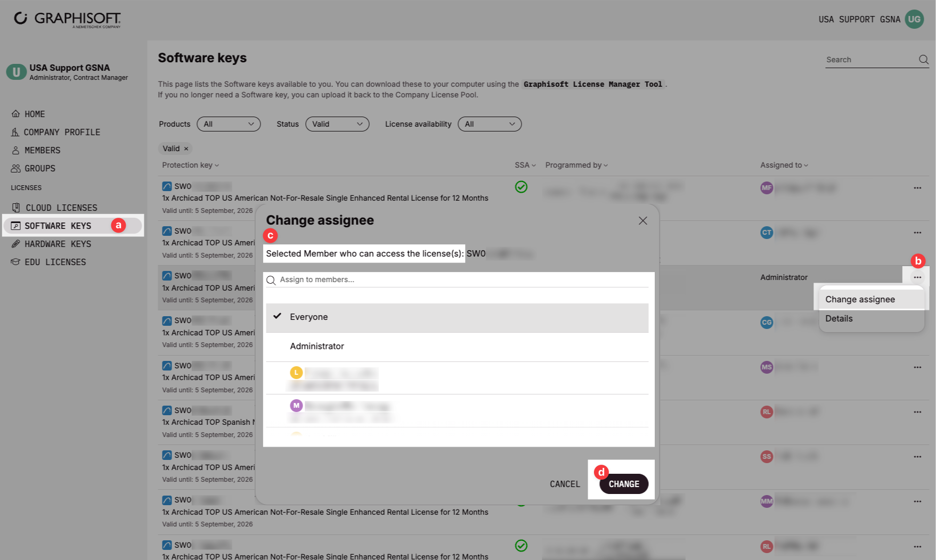Click the Administrator assignee text in table
The height and width of the screenshot is (560, 936).
tap(784, 277)
